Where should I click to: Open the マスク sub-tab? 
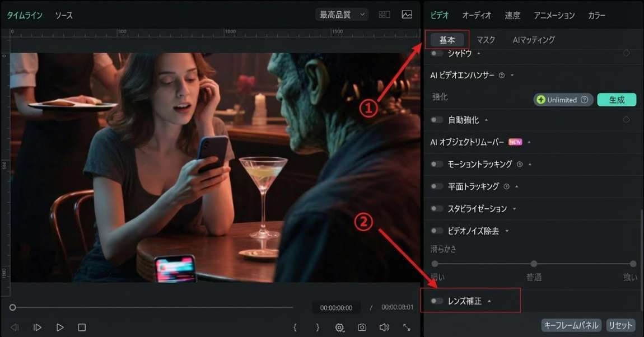point(486,39)
